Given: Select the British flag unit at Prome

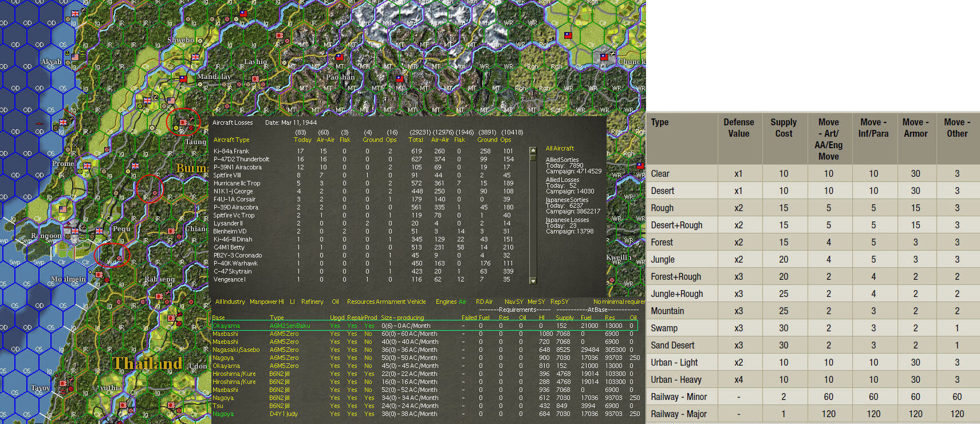Looking at the screenshot, I should 87,167.
